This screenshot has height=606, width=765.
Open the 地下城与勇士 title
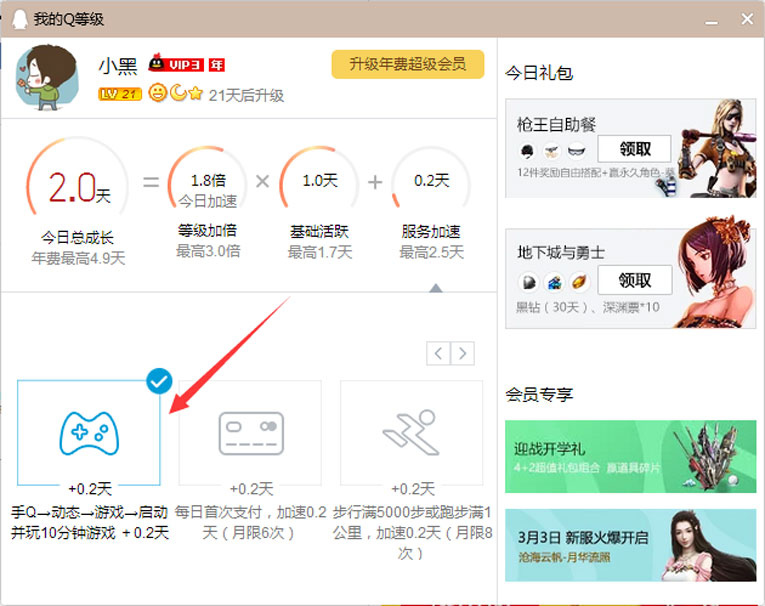(x=561, y=253)
